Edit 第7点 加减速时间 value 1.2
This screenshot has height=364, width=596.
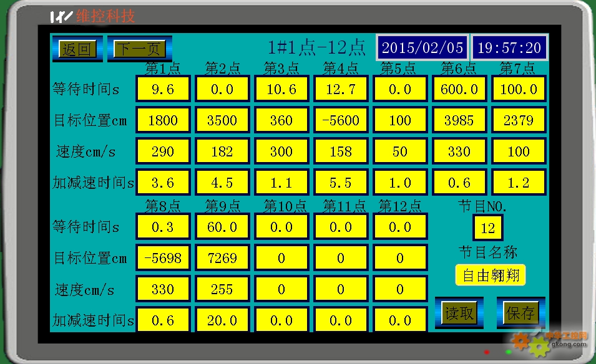click(519, 182)
